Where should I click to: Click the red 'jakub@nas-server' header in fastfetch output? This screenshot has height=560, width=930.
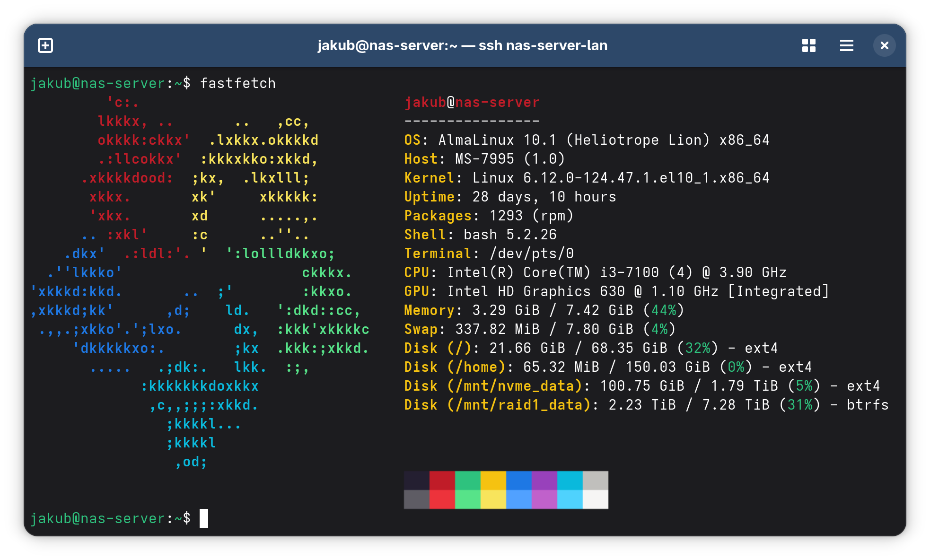472,102
